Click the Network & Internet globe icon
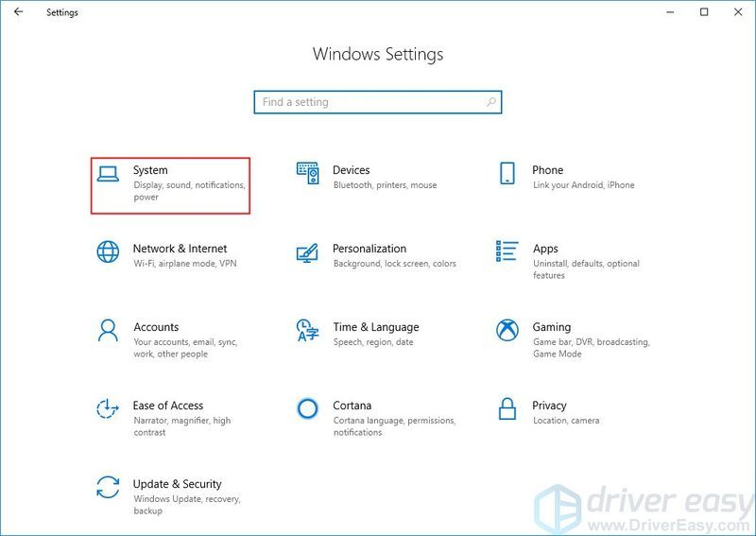The width and height of the screenshot is (756, 536). (x=108, y=251)
